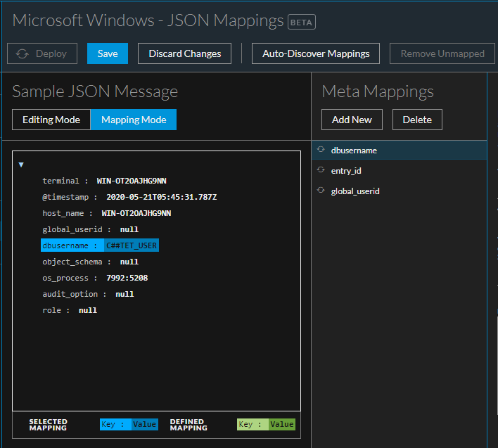Click the null value of role
Viewport: 498px width, 448px height.
pyautogui.click(x=88, y=311)
